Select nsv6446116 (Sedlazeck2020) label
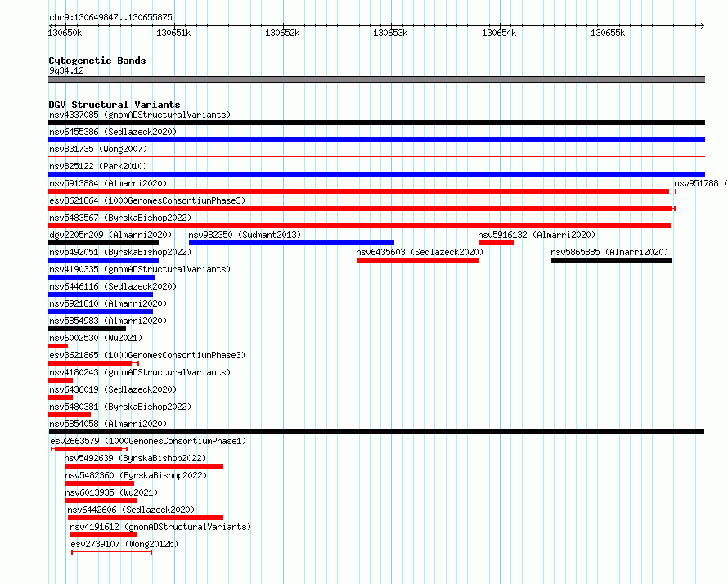The width and height of the screenshot is (728, 584). pyautogui.click(x=113, y=286)
